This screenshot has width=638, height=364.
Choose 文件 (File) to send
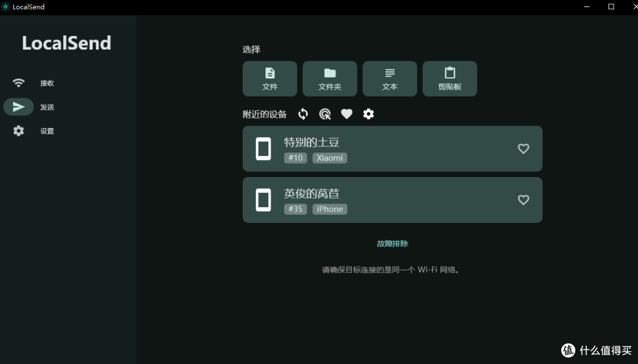tap(270, 79)
